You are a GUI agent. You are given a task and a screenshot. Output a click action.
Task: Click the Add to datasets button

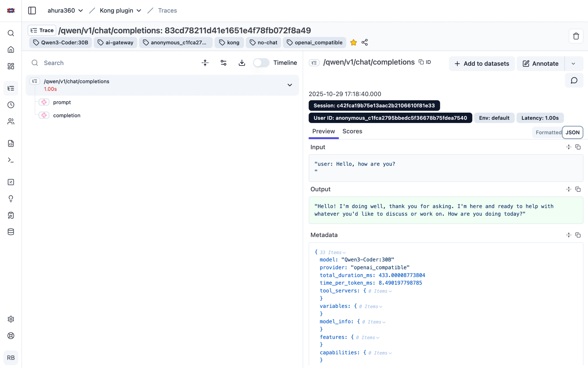click(482, 63)
